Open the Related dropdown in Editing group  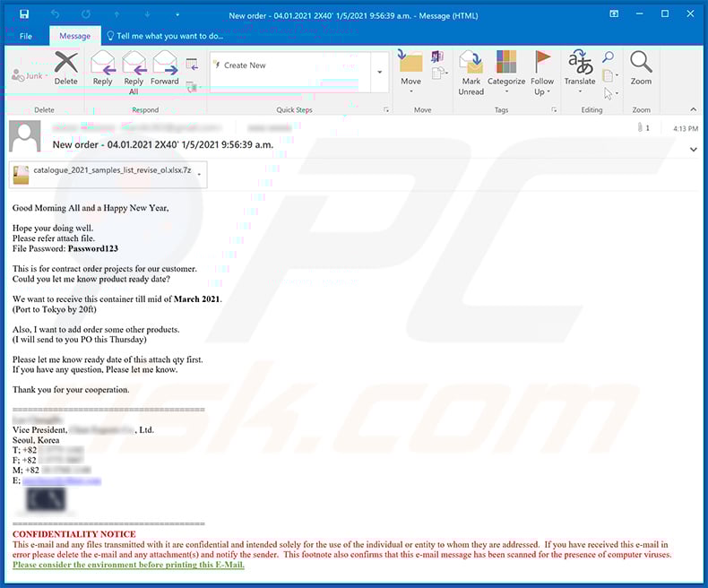pos(610,75)
